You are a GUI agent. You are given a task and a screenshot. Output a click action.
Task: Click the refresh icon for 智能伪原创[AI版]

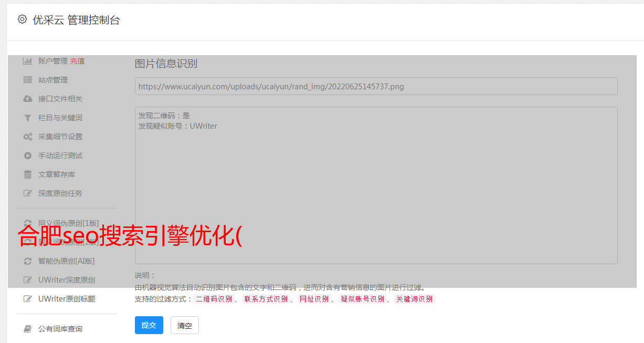coord(28,261)
